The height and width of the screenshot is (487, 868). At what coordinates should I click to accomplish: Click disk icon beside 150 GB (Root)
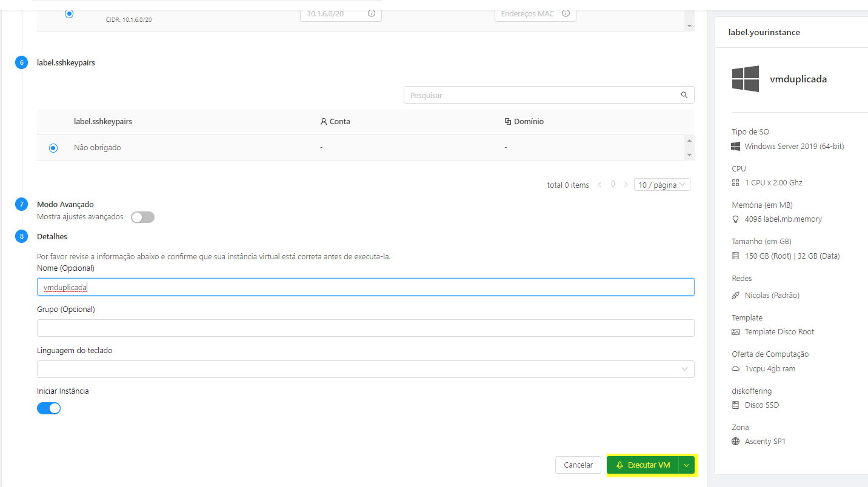[x=736, y=256]
